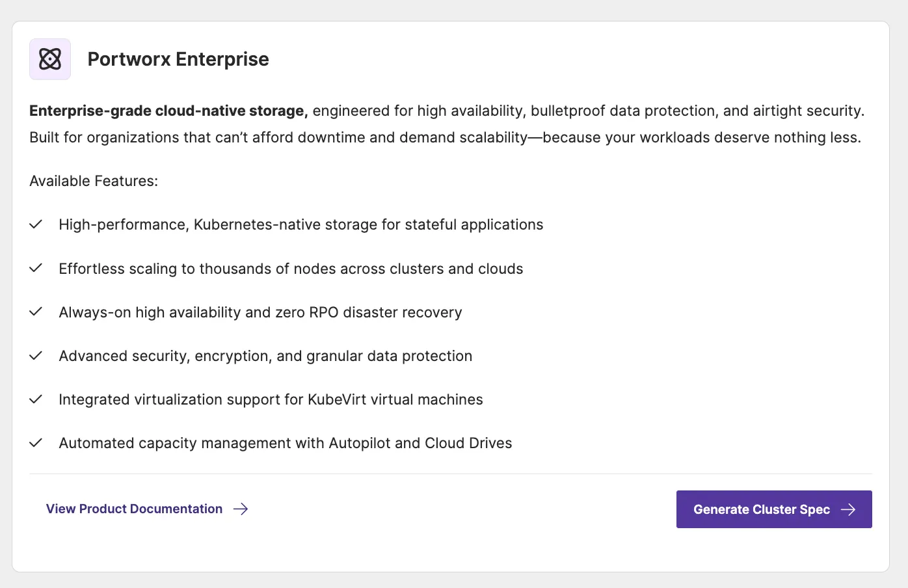Viewport: 908px width, 588px height.
Task: Click the checkmark beside Automated capacity management
Action: [x=36, y=442]
